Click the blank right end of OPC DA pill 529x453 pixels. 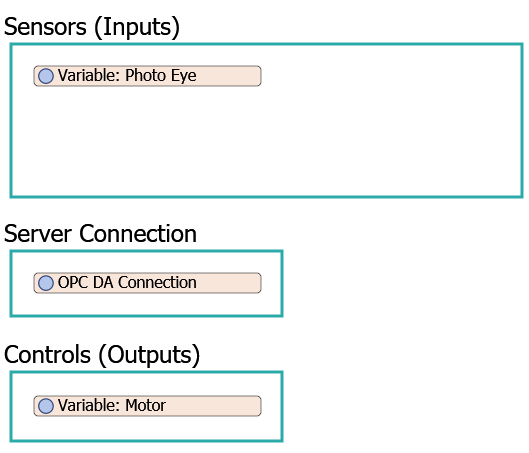click(229, 283)
